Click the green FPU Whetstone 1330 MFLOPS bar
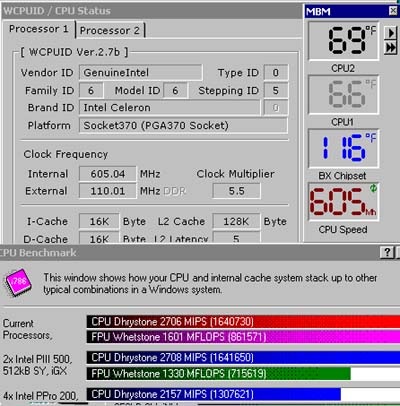The width and height of the screenshot is (400, 406). coord(218,373)
